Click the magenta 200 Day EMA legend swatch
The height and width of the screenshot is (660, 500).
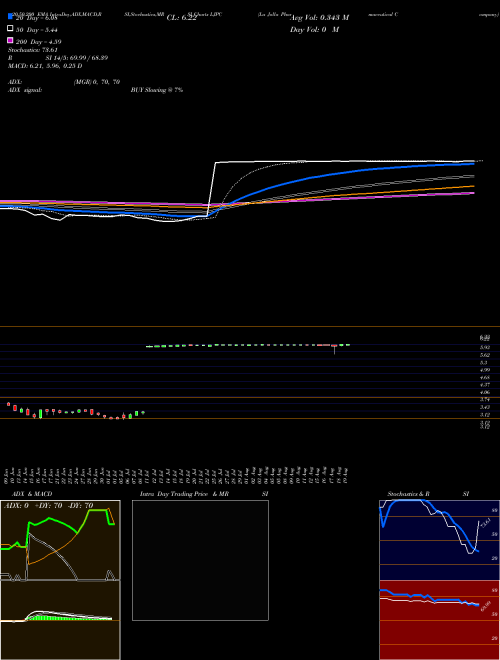pyautogui.click(x=11, y=40)
